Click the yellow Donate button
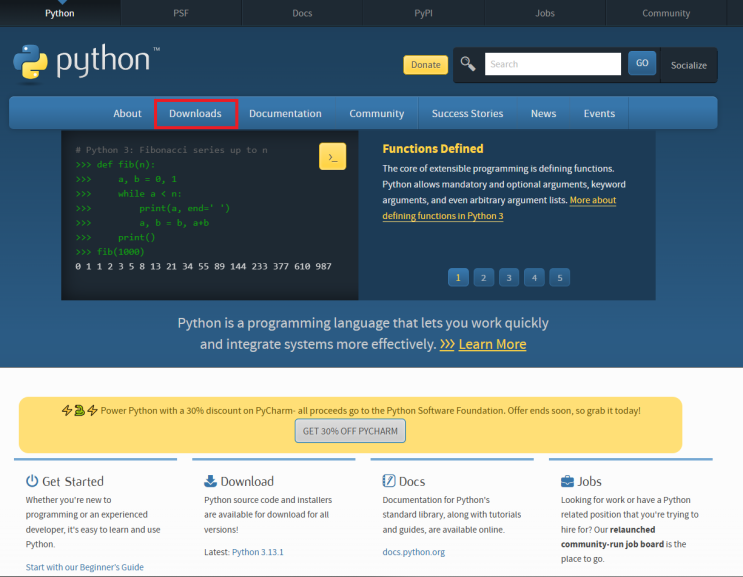743x577 pixels. point(426,65)
